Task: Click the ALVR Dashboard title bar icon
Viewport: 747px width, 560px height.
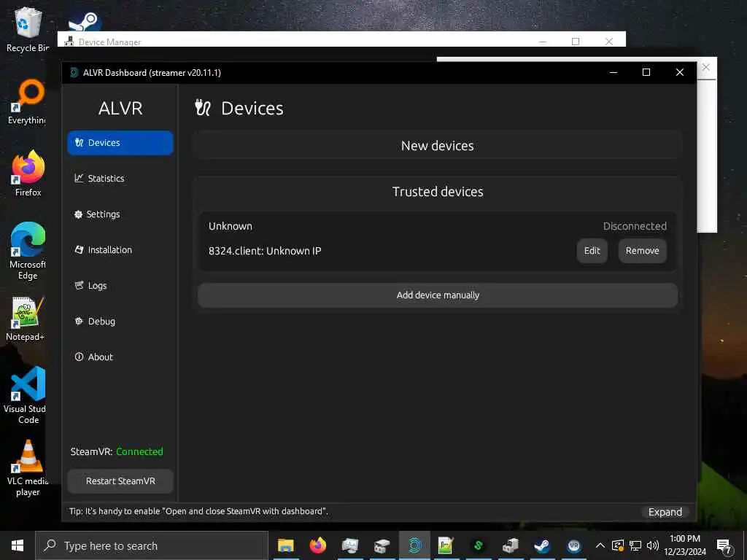Action: coord(74,72)
